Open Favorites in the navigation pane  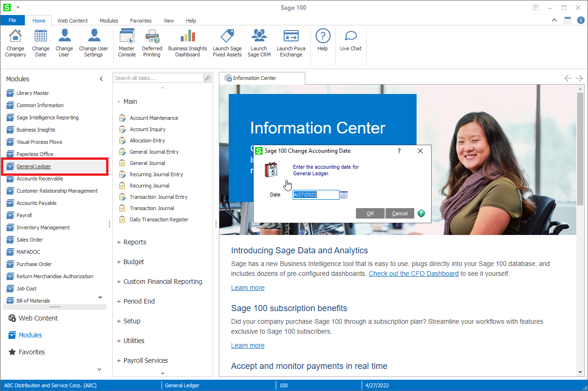click(x=27, y=352)
